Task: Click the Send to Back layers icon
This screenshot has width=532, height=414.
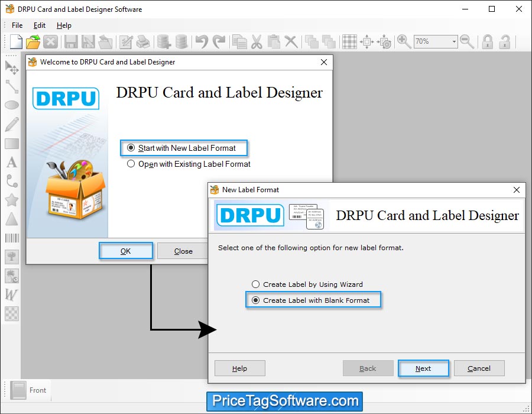Action: [x=329, y=42]
